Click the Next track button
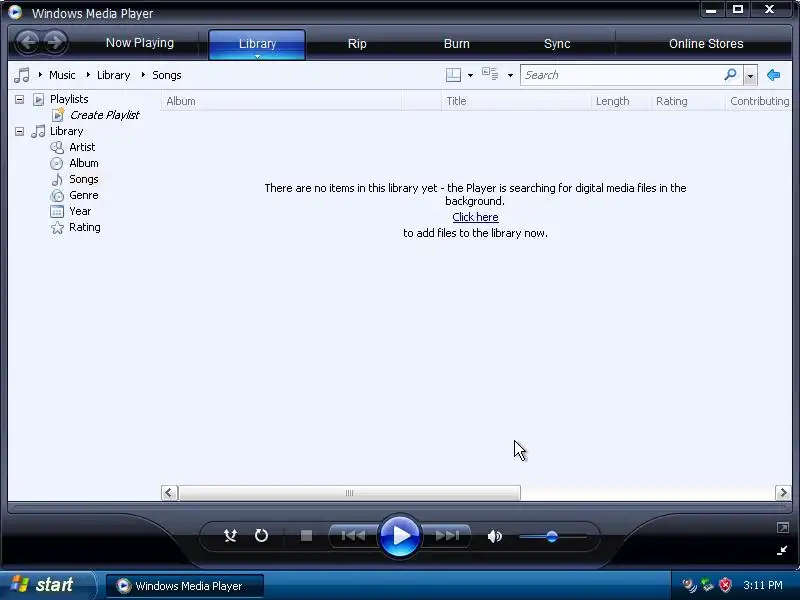The width and height of the screenshot is (800, 600). [447, 536]
